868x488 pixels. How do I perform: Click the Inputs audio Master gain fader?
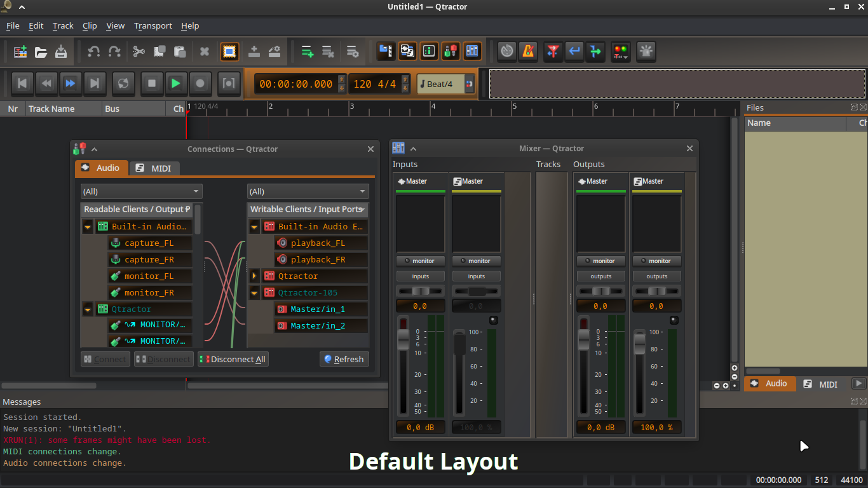[403, 339]
